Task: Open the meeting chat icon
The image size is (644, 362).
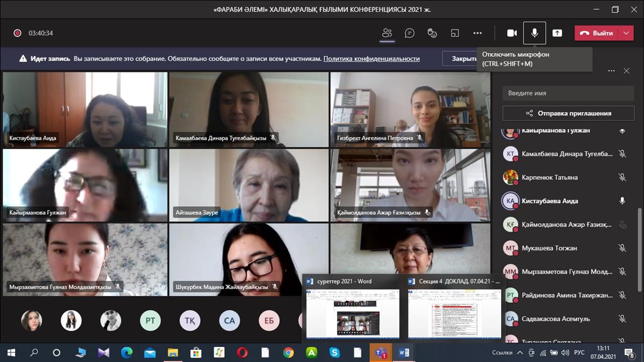Action: 409,33
